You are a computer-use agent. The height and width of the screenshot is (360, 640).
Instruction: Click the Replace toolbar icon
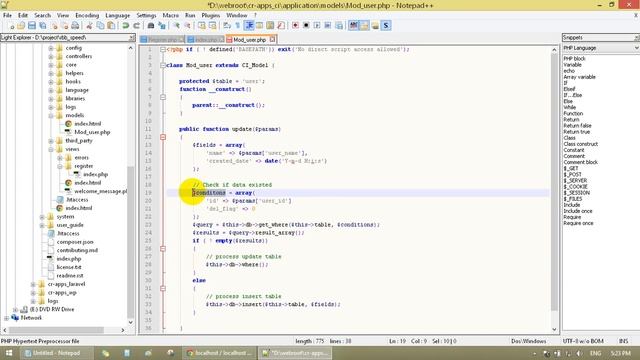point(162,26)
